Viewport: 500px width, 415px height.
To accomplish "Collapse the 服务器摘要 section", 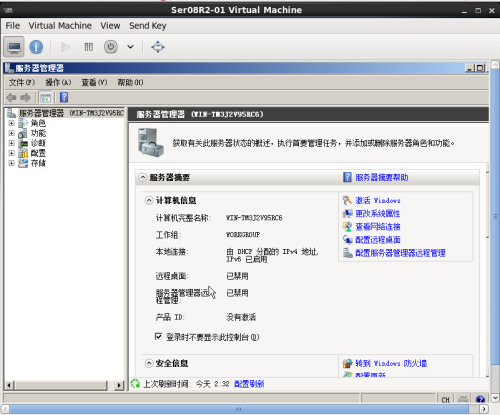I will 143,177.
